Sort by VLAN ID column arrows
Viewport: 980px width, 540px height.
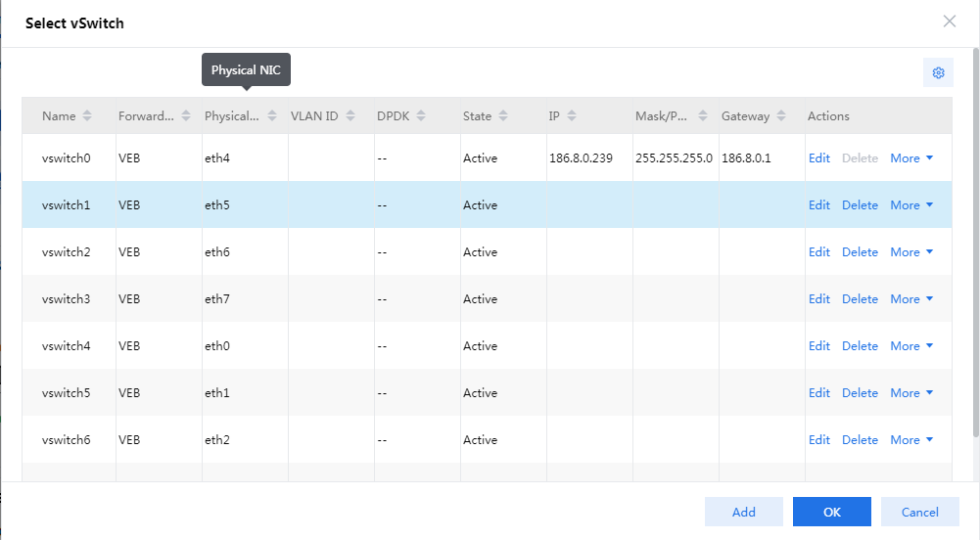tap(350, 116)
